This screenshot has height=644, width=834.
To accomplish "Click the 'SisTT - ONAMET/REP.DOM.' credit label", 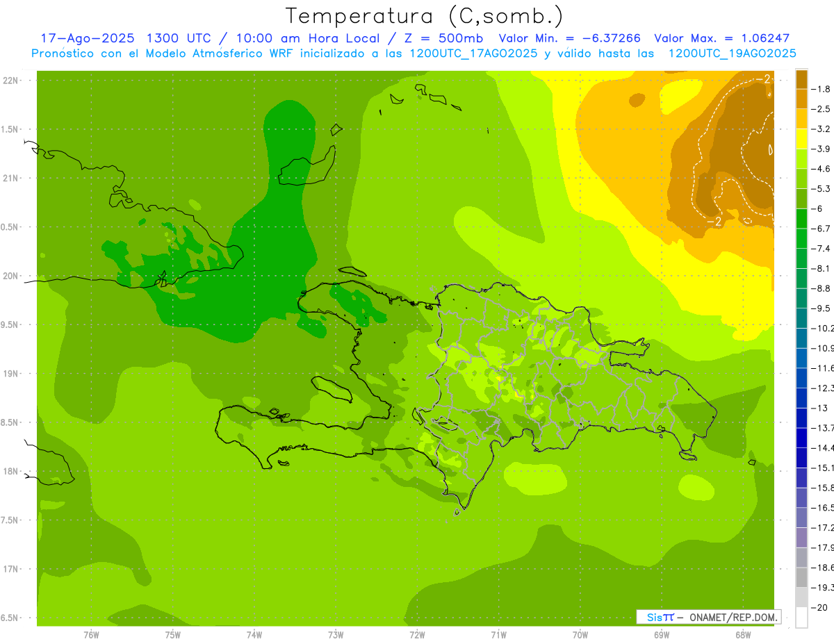I will click(x=709, y=617).
